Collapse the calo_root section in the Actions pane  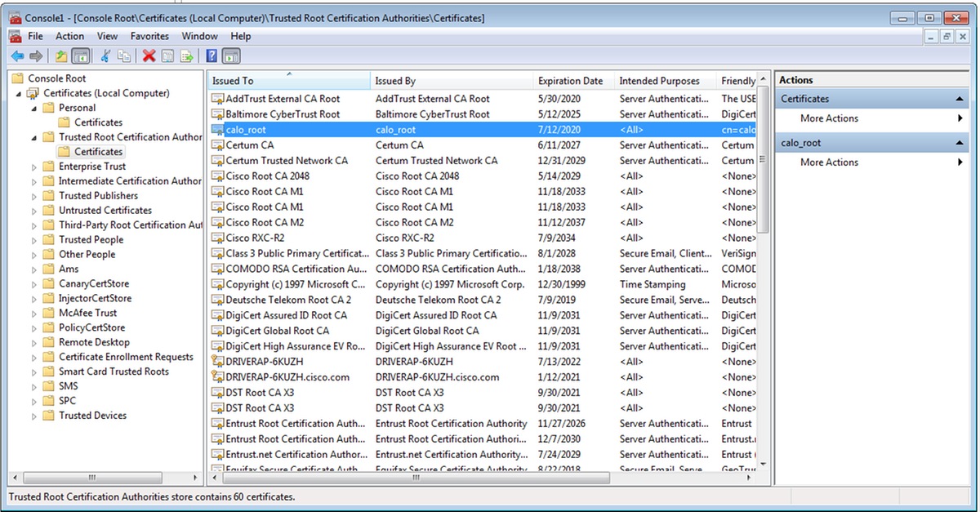(x=960, y=144)
